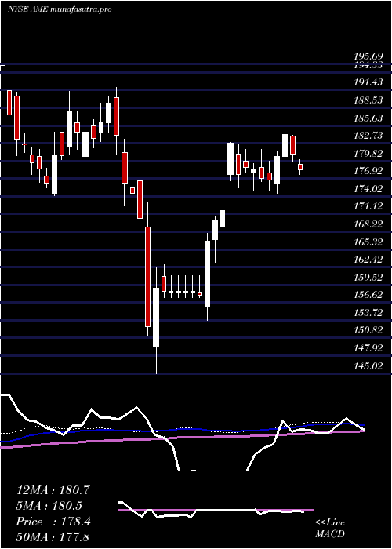Click the Price : 178.4 readout

[x=53, y=522]
